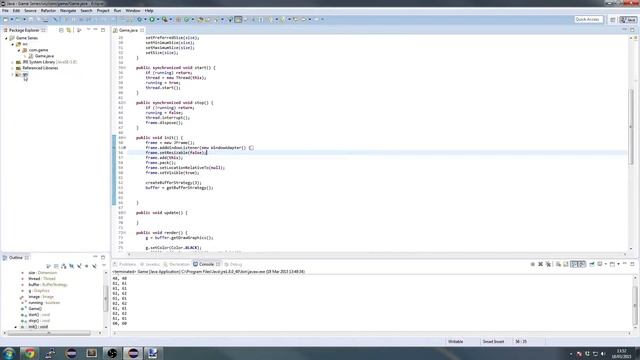Switch to the Javadoc tab

point(150,264)
